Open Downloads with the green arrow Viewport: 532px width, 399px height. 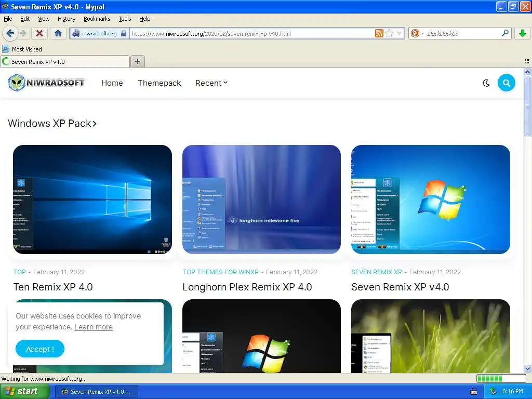(523, 33)
